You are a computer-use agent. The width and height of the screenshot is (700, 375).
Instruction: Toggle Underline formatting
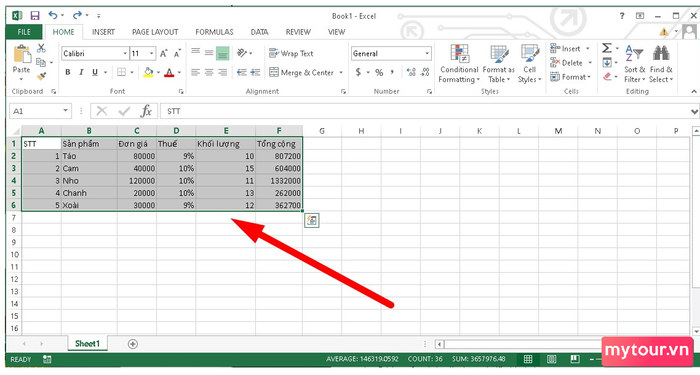click(x=95, y=72)
